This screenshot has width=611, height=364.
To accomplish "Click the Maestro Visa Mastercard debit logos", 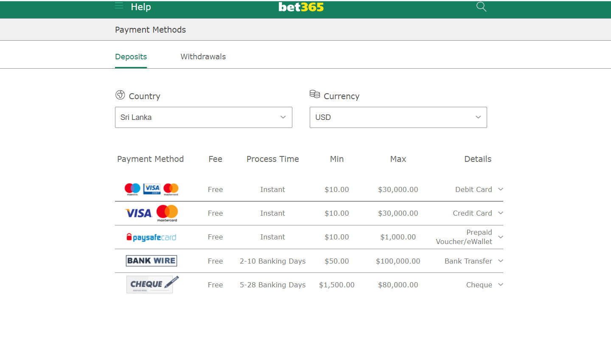I will coord(151,189).
